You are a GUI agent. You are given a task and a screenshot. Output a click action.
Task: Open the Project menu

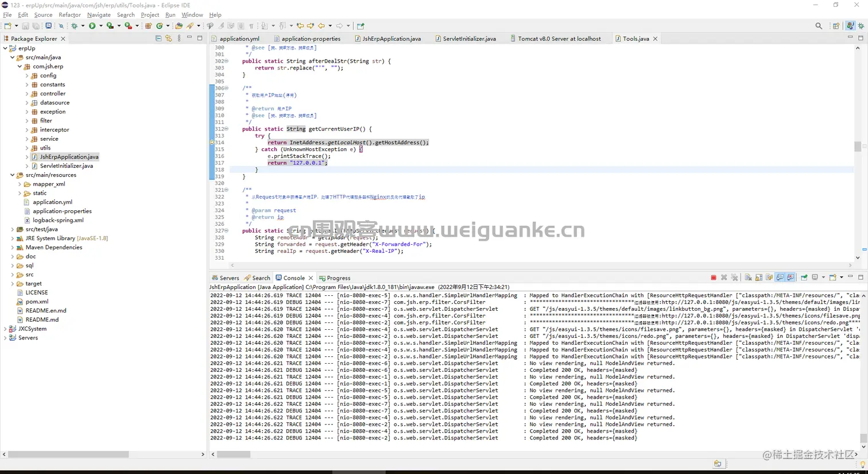click(x=150, y=14)
